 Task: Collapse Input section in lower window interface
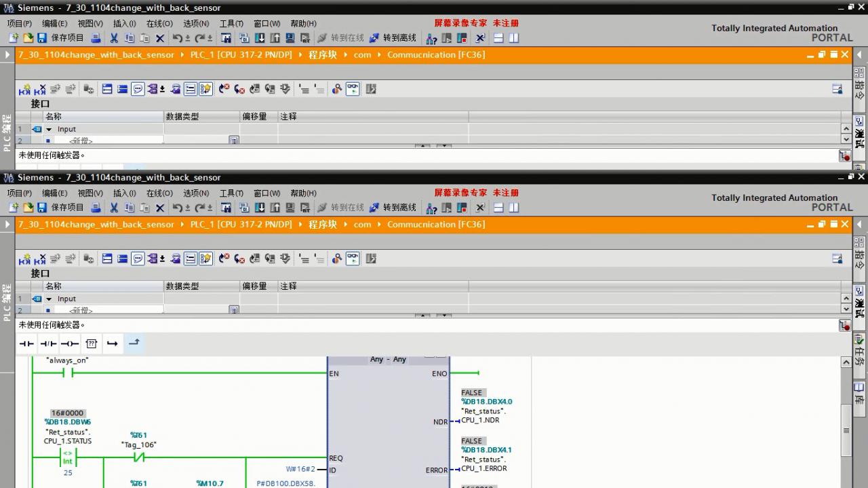[x=49, y=299]
